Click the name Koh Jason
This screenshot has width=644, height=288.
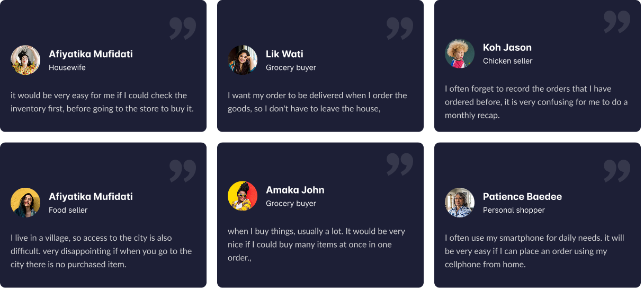click(x=507, y=47)
